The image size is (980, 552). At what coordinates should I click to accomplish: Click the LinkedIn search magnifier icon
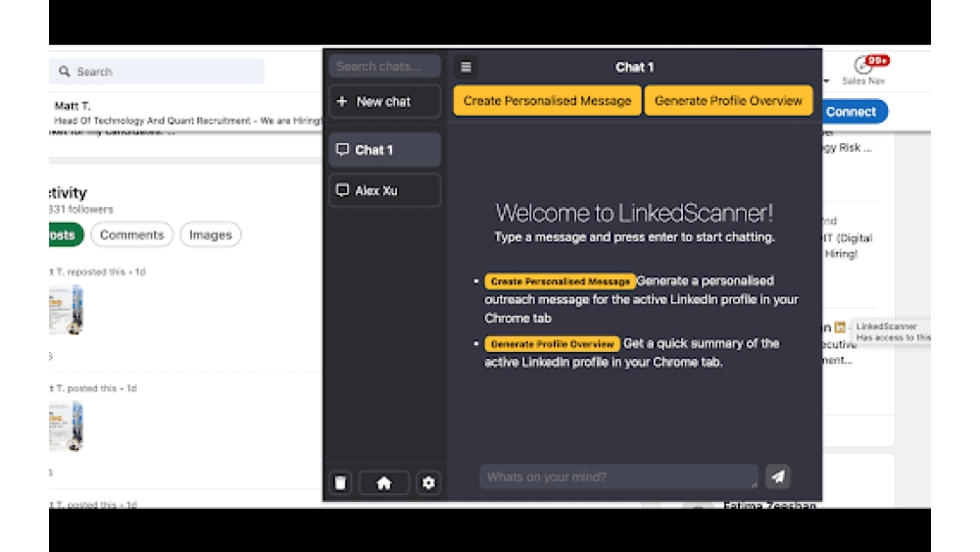pos(65,72)
